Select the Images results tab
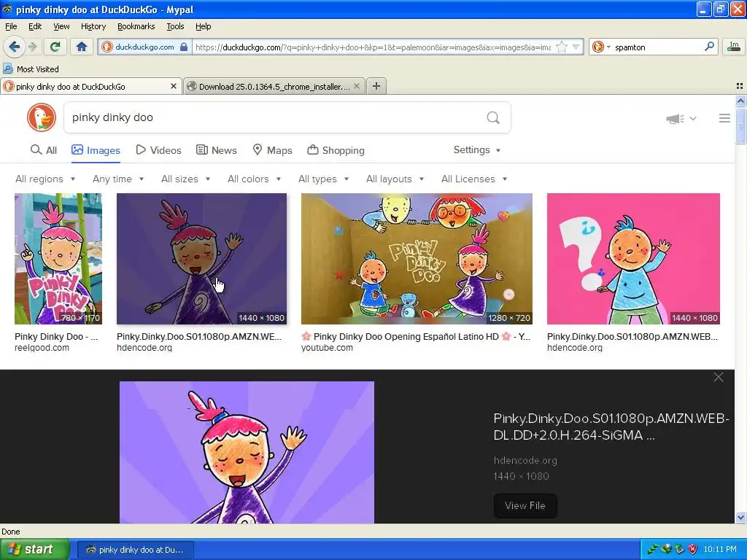Screen dimensions: 747x560 tap(96, 150)
